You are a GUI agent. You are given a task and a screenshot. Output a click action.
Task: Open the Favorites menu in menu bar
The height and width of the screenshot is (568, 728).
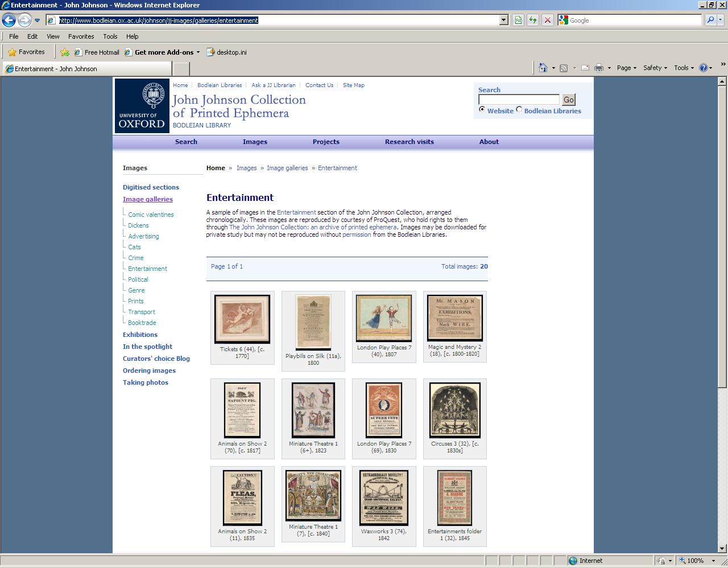81,36
